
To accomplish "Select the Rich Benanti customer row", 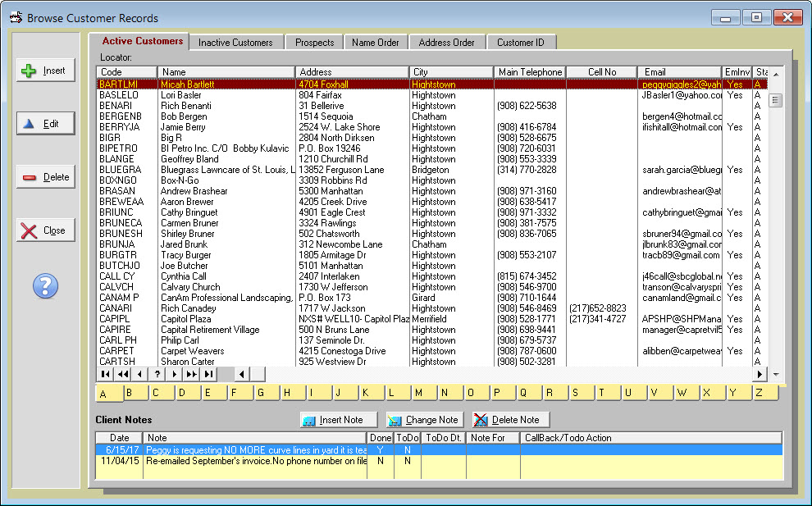I will point(432,106).
